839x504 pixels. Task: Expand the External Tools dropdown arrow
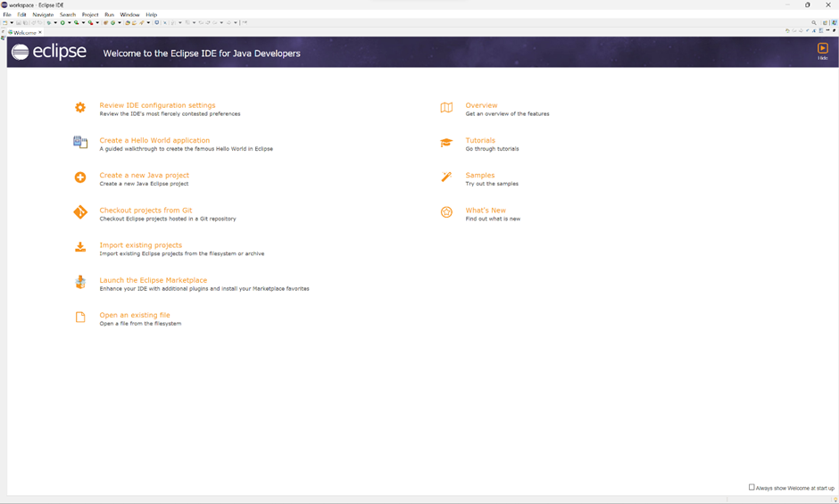[x=97, y=22]
